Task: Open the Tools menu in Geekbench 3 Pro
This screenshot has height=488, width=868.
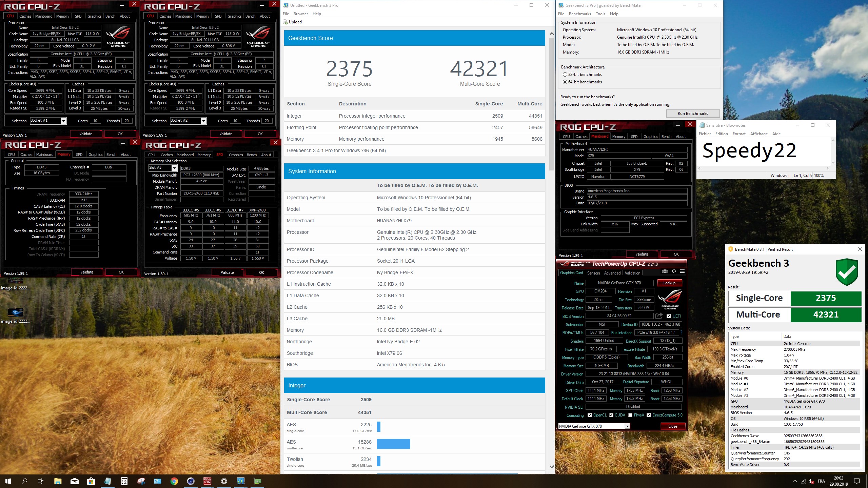Action: pyautogui.click(x=600, y=14)
